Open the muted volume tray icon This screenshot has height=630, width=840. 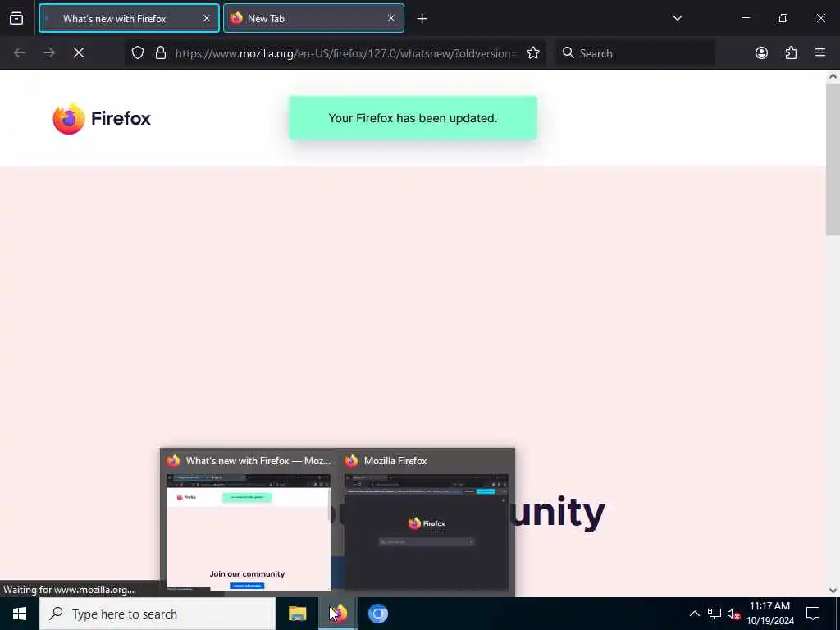pos(733,614)
